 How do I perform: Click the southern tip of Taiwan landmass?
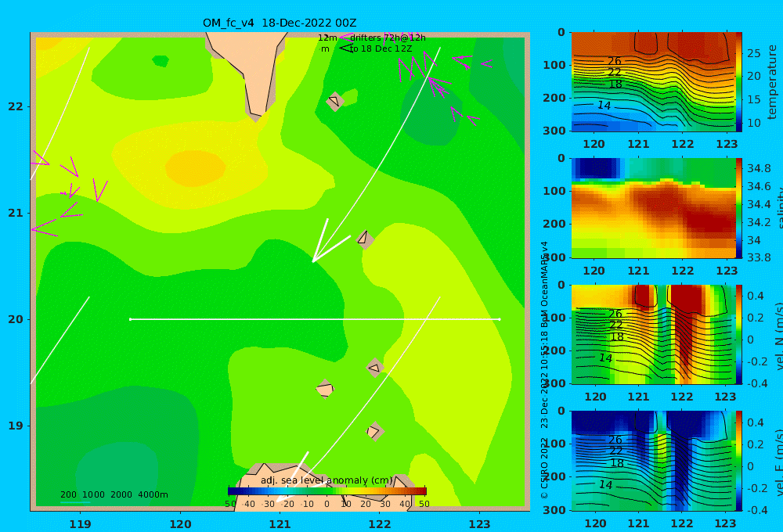[257, 113]
